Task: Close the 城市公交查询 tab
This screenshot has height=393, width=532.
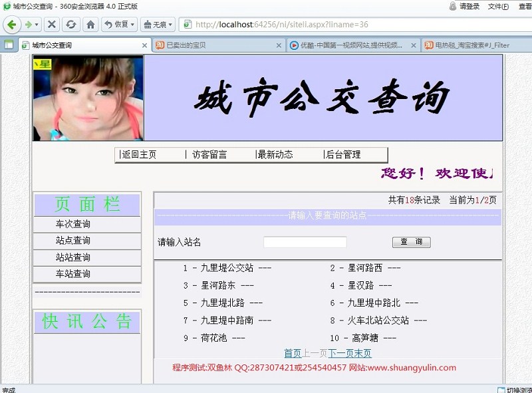Action: pos(145,46)
